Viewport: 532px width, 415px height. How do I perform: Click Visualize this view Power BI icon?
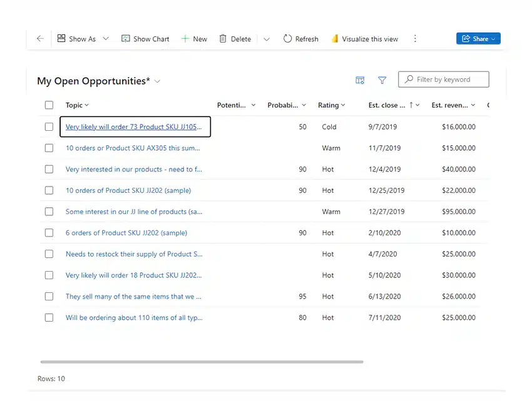[x=335, y=39]
